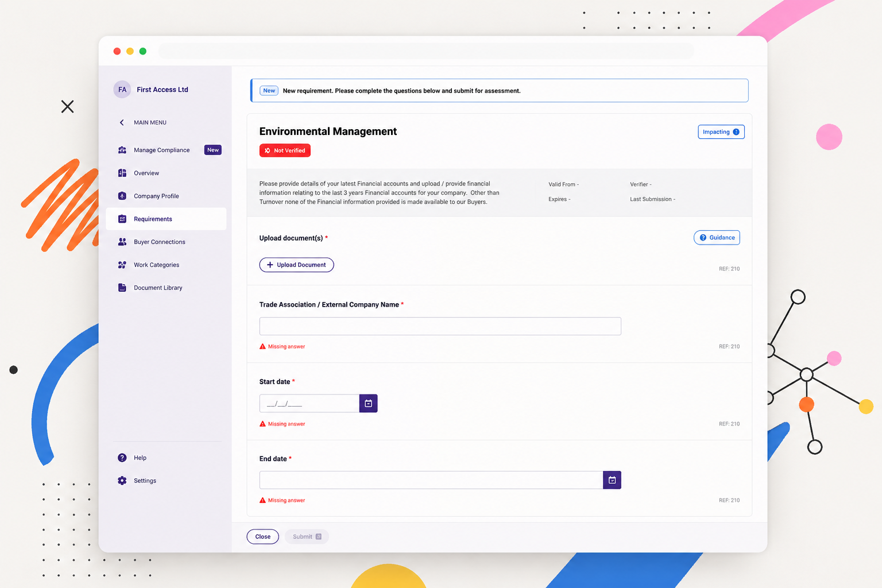
Task: Click the New tag beside Manage Compliance
Action: (x=213, y=150)
